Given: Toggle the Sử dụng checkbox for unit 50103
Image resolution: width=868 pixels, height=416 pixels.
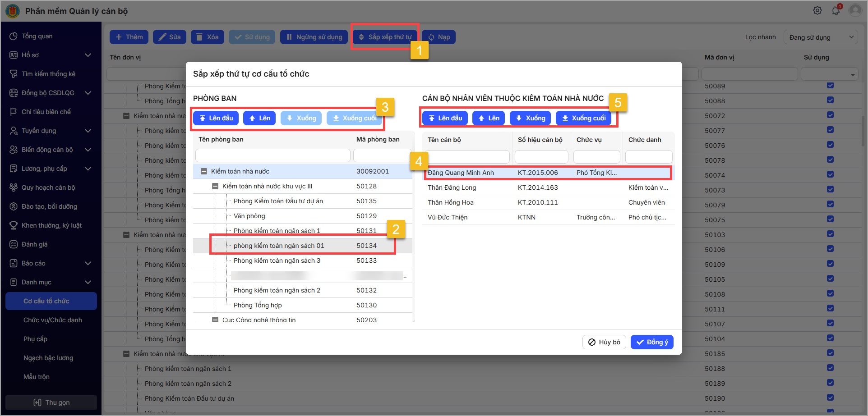Looking at the screenshot, I should (830, 234).
